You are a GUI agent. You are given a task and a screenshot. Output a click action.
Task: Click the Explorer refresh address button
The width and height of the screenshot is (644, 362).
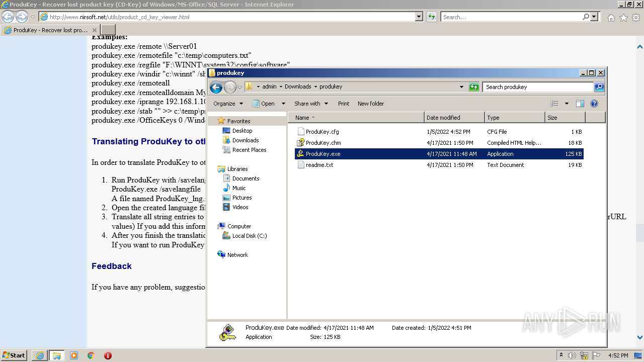(x=474, y=87)
